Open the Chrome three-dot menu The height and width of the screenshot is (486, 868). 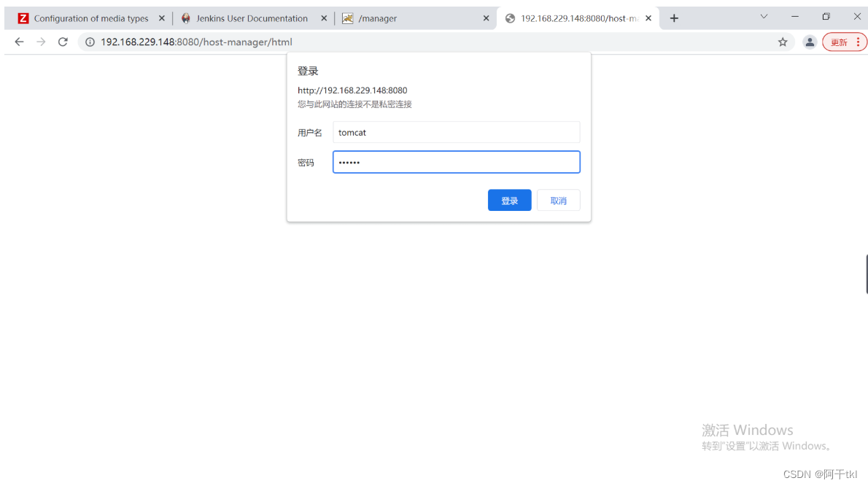858,42
